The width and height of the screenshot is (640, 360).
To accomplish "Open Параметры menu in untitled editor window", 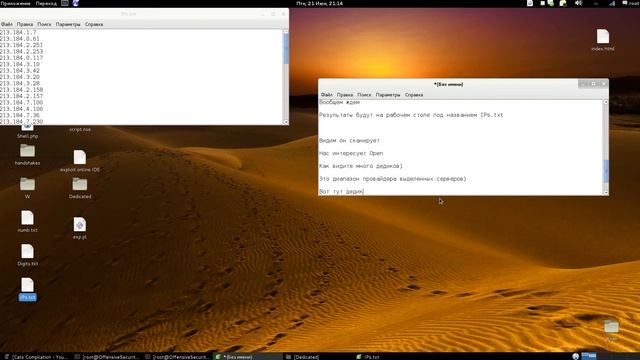I will (388, 95).
